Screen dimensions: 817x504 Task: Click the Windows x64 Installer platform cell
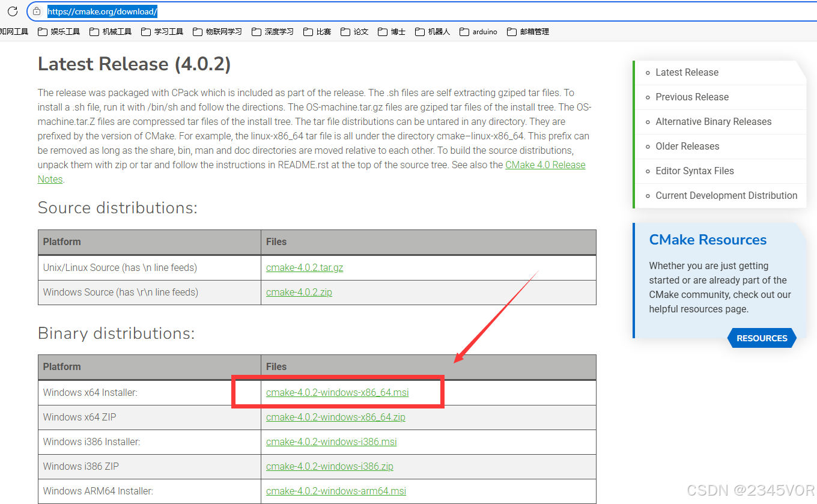click(150, 392)
